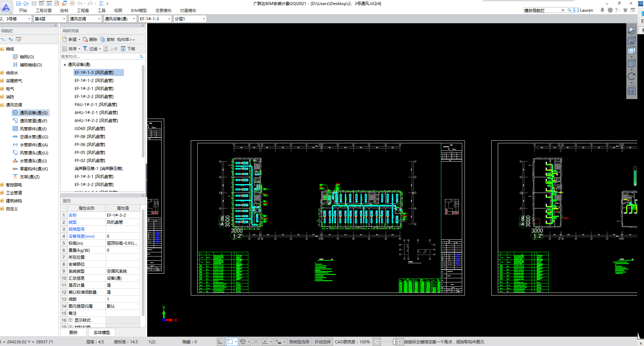Screen dimensions: 644x346
Task: Click the Delete component icon
Action: (85, 39)
